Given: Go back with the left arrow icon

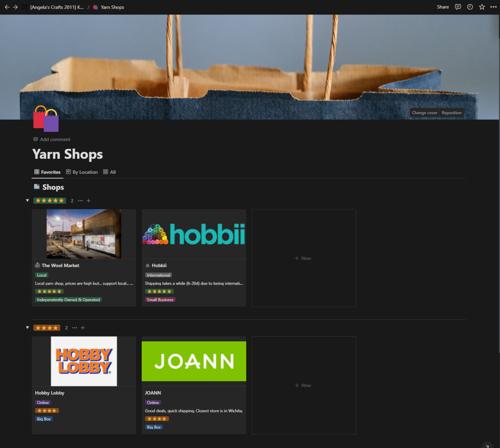Looking at the screenshot, I should 7,7.
